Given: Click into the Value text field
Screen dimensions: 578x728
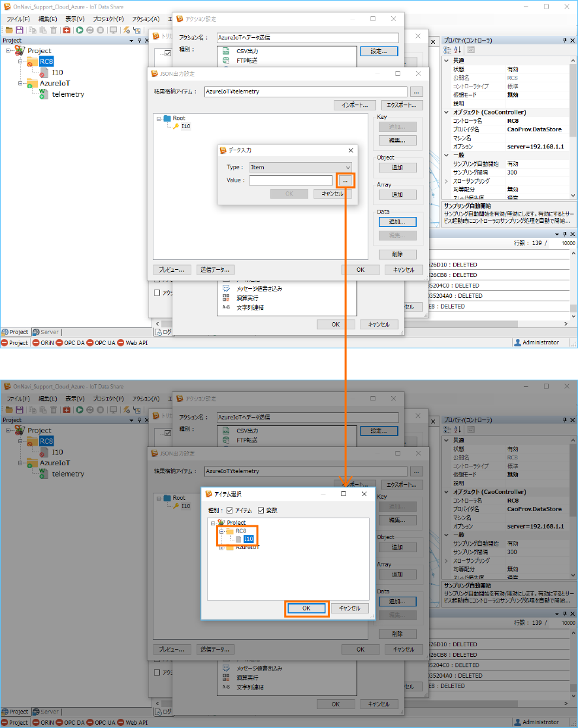Looking at the screenshot, I should coord(291,180).
